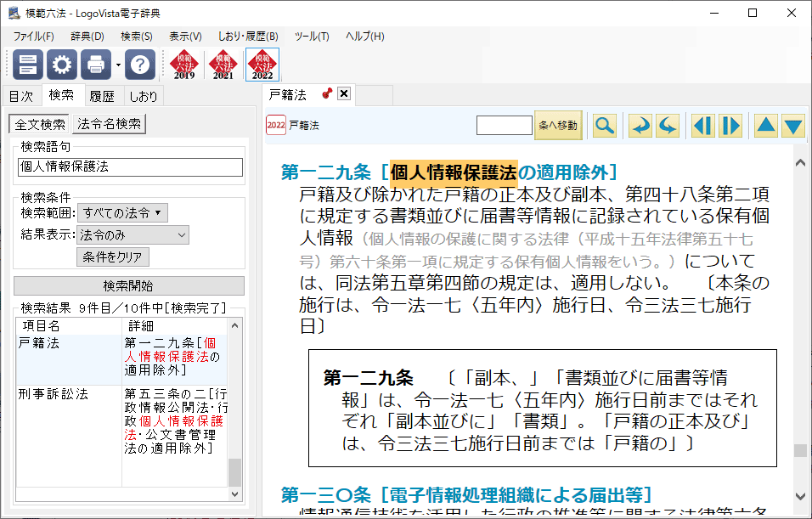Open the print options dropdown arrow
This screenshot has height=519, width=812.
coord(118,65)
